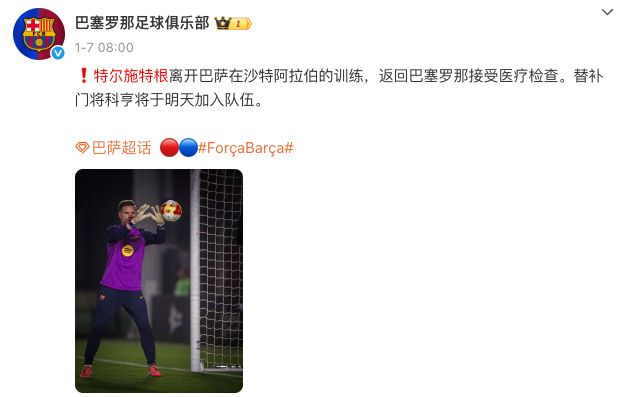The height and width of the screenshot is (397, 623).
Task: Click the 1-7 08:00 post timestamp
Action: [104, 48]
